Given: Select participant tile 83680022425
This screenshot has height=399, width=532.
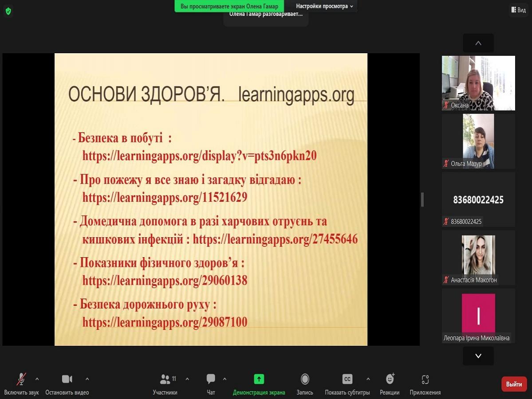Looking at the screenshot, I should tap(478, 199).
